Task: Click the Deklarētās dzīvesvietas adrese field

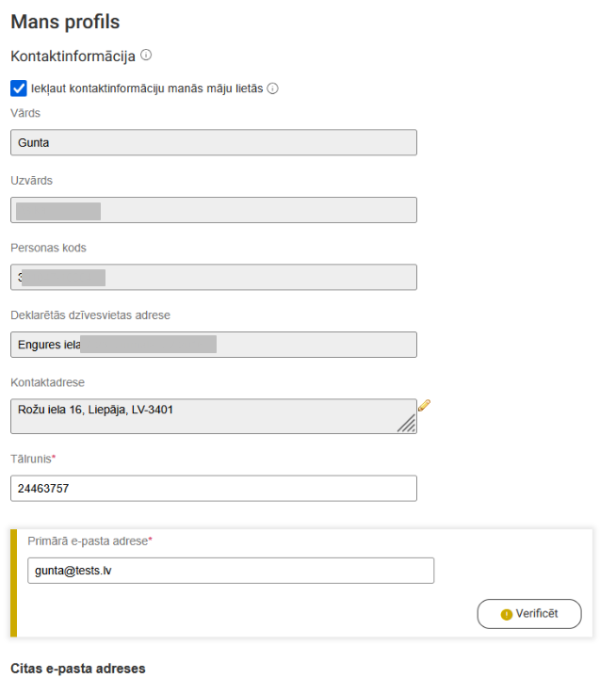Action: pyautogui.click(x=214, y=345)
